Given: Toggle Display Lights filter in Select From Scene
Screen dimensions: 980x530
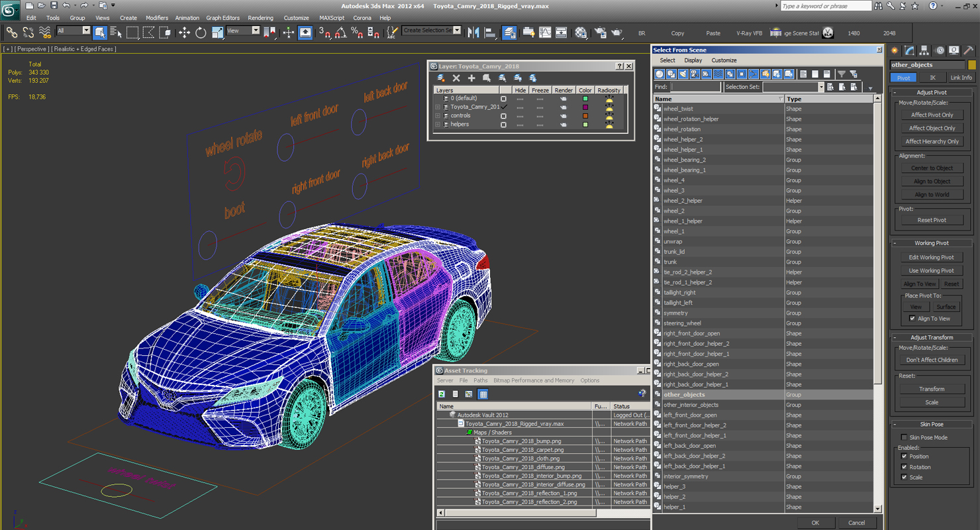Looking at the screenshot, I should [x=683, y=74].
